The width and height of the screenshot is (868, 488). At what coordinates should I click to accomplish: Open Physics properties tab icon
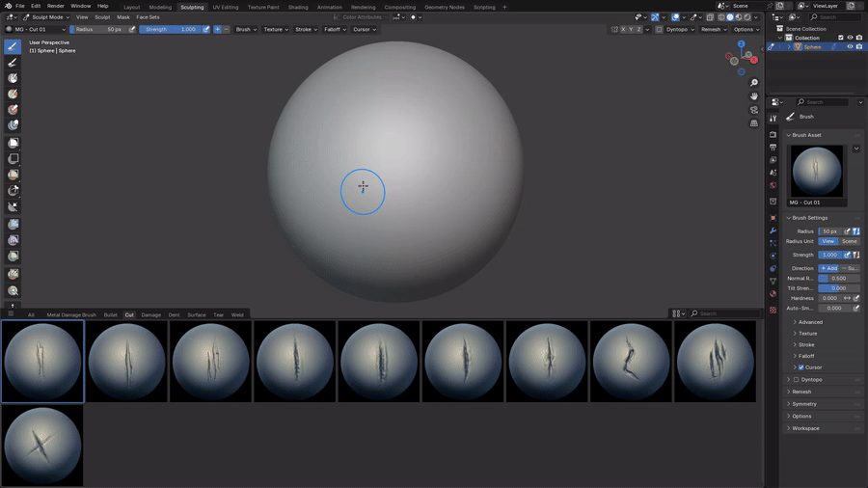[x=773, y=256]
